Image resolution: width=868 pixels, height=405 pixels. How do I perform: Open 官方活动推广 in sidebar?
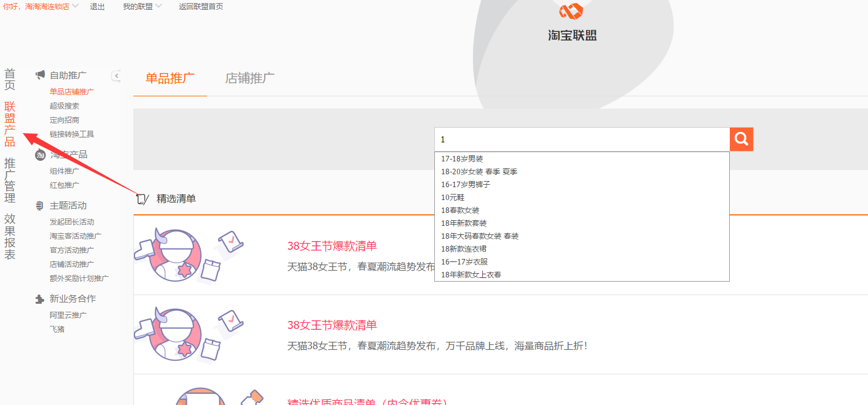pos(72,250)
